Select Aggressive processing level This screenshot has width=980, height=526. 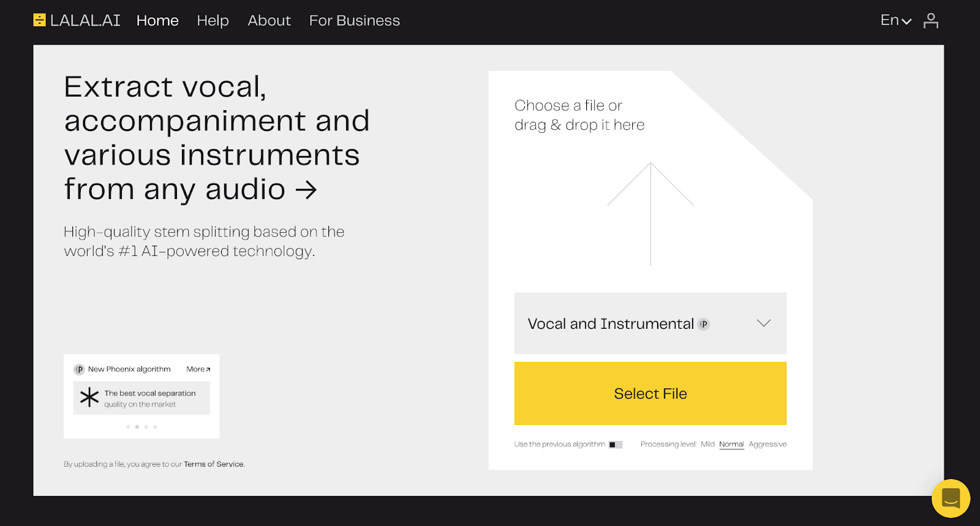pos(767,445)
